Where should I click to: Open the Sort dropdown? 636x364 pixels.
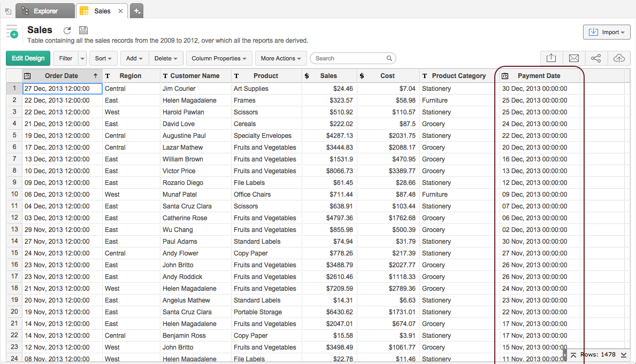click(x=103, y=58)
